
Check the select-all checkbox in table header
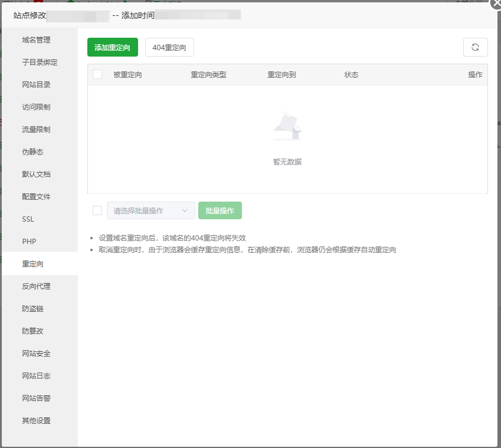[x=98, y=74]
